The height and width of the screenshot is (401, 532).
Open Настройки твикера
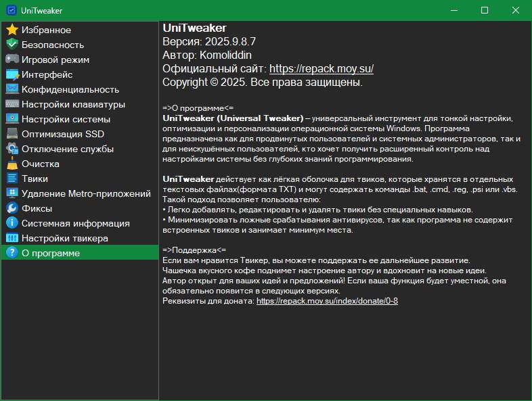point(80,238)
